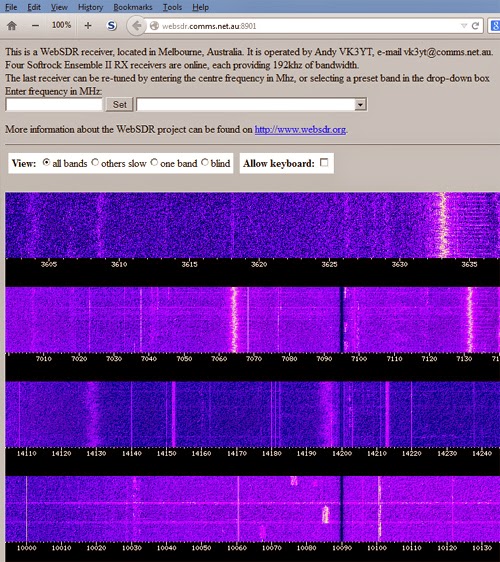The height and width of the screenshot is (562, 500).
Task: Click the 10100 frequency scale label
Action: (377, 548)
